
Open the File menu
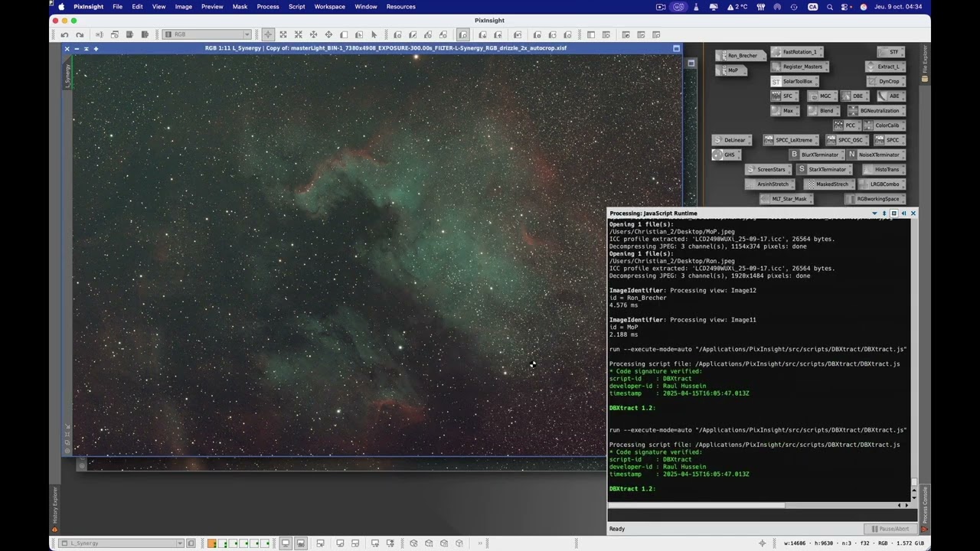point(117,7)
